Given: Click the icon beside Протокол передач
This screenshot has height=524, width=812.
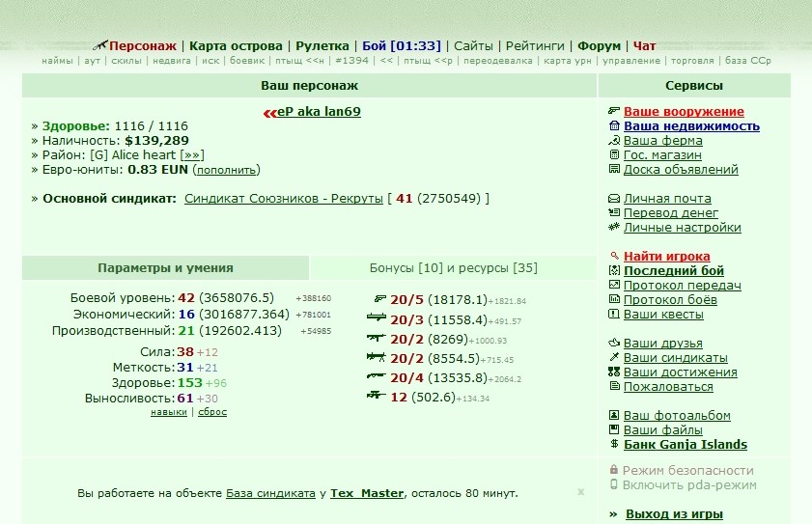Looking at the screenshot, I should tap(614, 285).
